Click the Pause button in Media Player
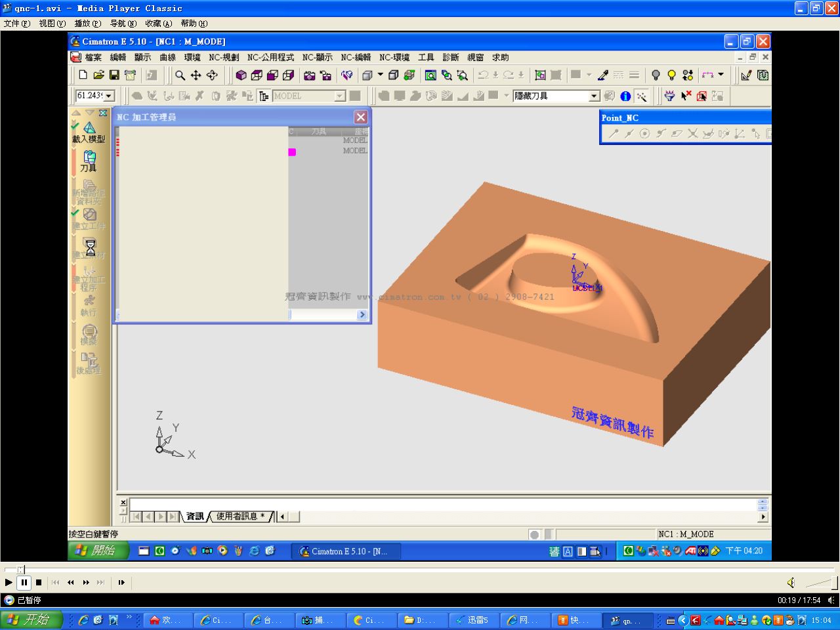 pyautogui.click(x=24, y=583)
